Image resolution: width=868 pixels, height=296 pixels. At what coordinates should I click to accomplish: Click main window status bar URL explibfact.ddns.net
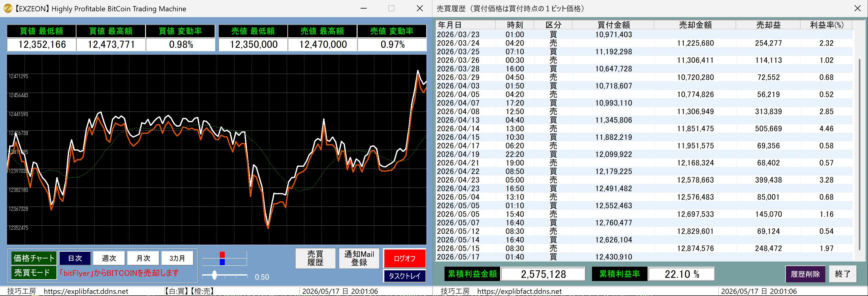pos(86,291)
